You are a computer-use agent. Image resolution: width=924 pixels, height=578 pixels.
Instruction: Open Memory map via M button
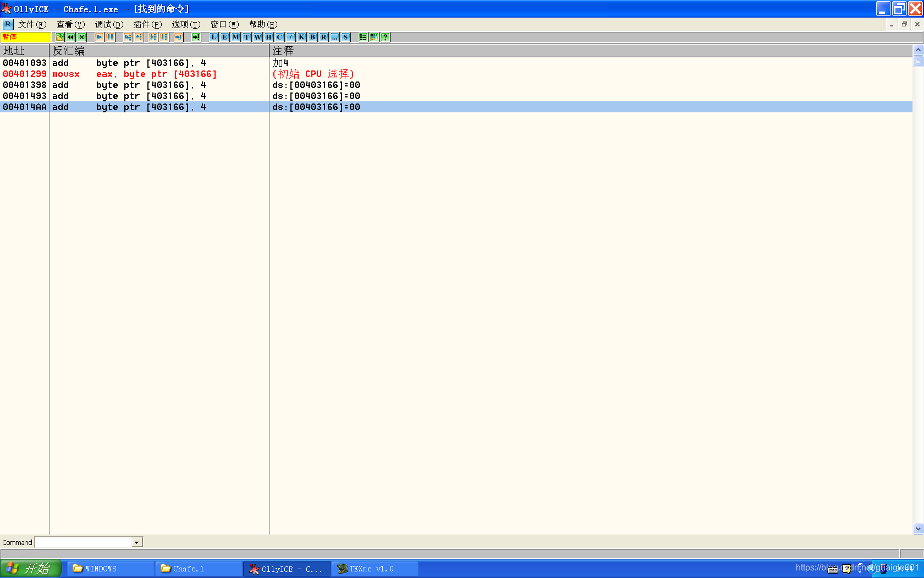pyautogui.click(x=236, y=37)
